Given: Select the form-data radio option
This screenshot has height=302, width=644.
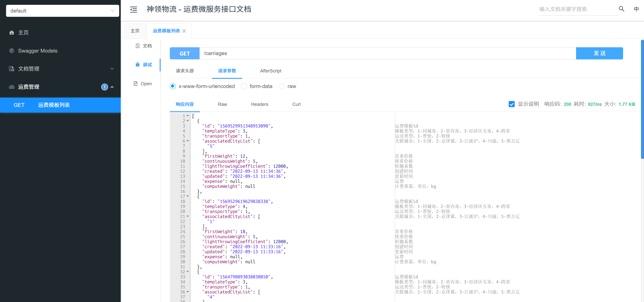Looking at the screenshot, I should [x=244, y=86].
